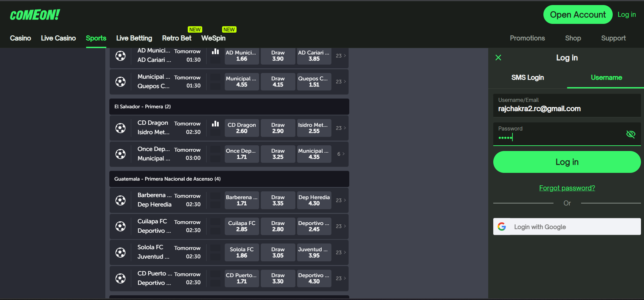Viewport: 644px width, 300px height.
Task: Collapse Guatemala Primera Nacional de Ascenso header
Action: coord(229,179)
